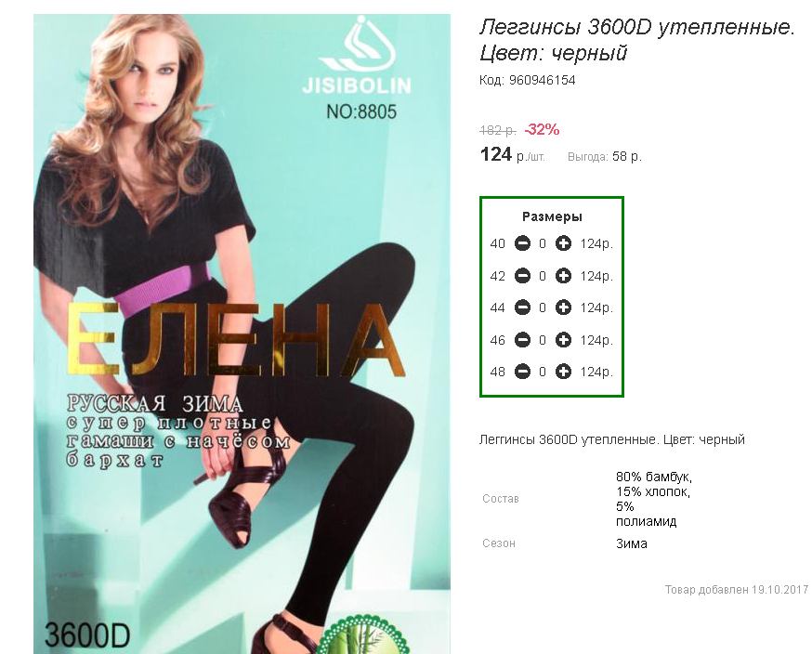Add one item of size 42
Screen dimensions: 812x654
[563, 276]
